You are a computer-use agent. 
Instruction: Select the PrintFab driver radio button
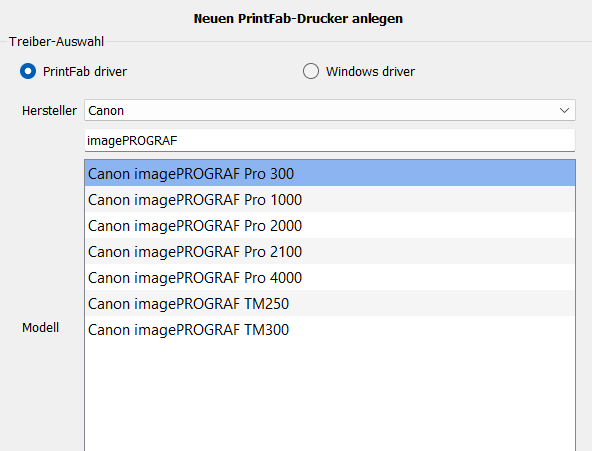(x=28, y=71)
